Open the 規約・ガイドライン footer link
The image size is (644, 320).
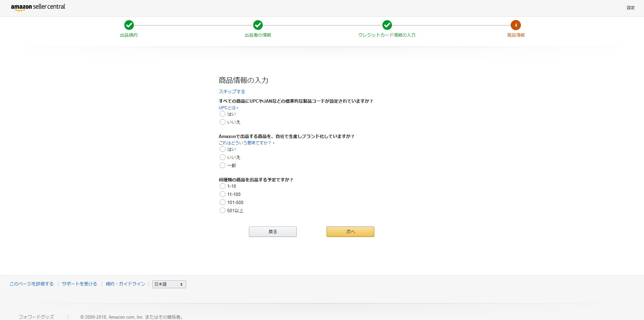pyautogui.click(x=125, y=284)
